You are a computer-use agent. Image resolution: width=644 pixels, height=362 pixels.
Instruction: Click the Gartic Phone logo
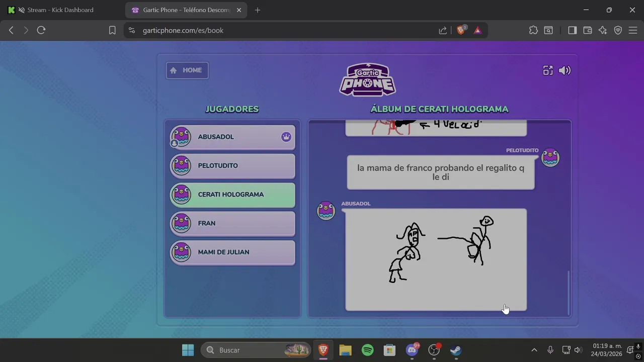pyautogui.click(x=367, y=79)
